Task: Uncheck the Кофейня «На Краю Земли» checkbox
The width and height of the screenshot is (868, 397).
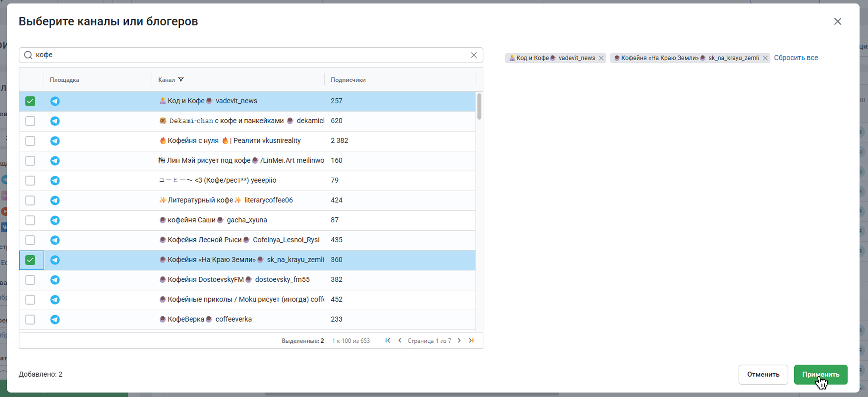Action: tap(30, 260)
